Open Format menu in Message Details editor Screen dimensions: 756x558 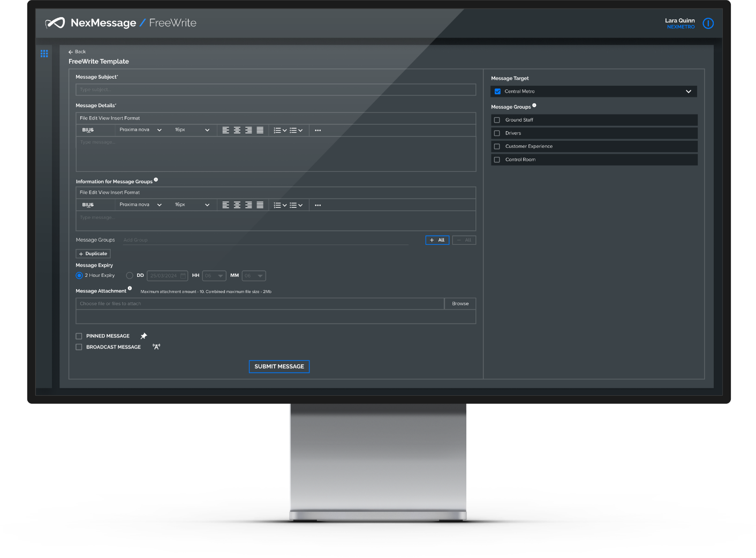(132, 118)
